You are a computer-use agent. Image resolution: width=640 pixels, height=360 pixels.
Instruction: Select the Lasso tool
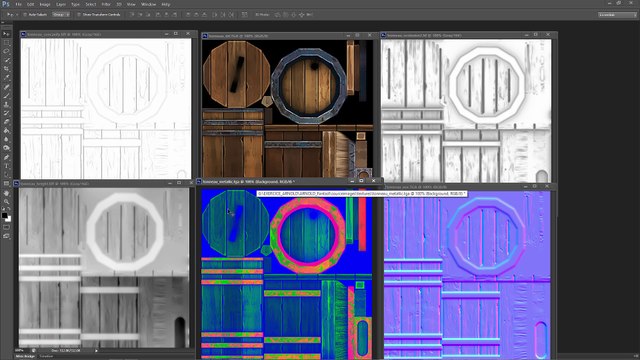[x=6, y=51]
